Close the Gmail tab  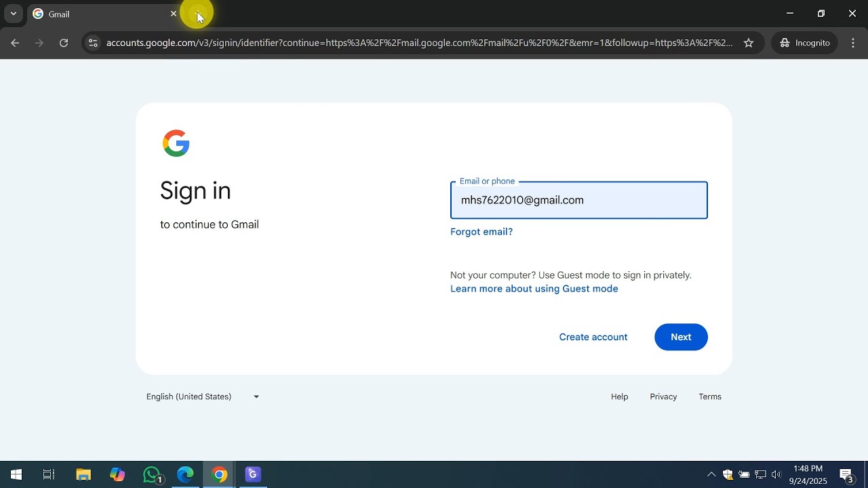pyautogui.click(x=174, y=14)
